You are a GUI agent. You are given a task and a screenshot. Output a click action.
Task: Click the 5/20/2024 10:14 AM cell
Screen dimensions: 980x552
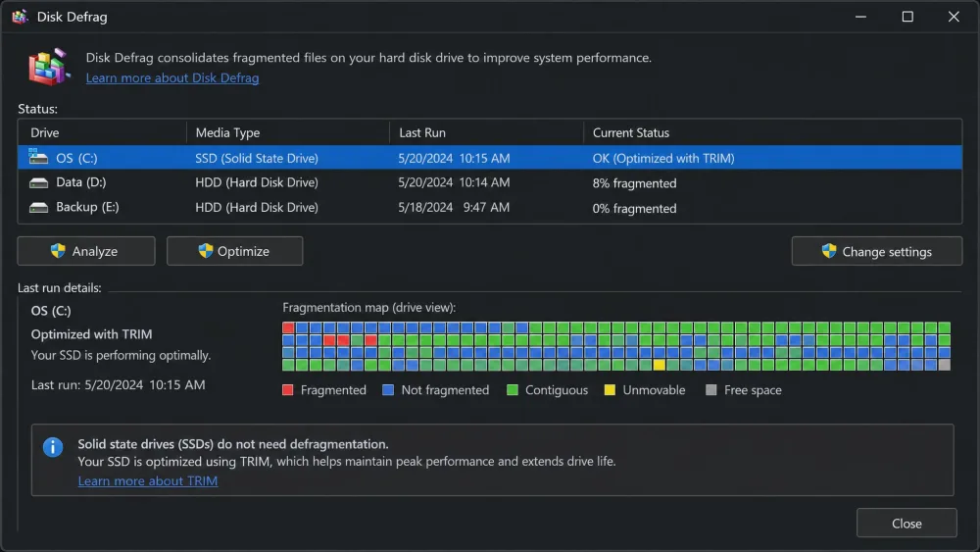pos(454,182)
